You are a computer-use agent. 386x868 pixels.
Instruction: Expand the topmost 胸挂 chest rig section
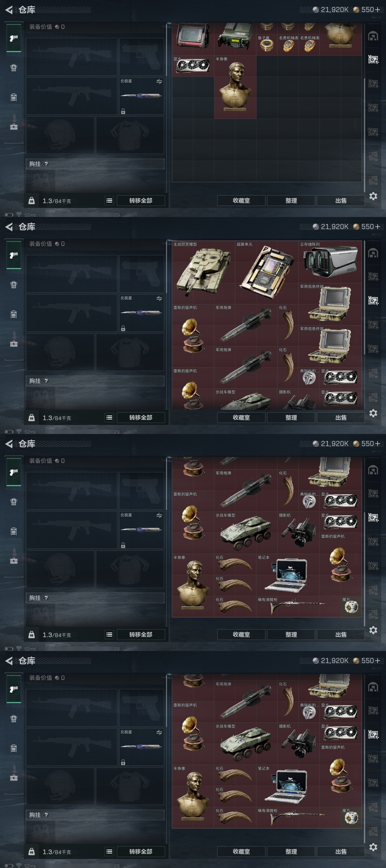point(95,164)
